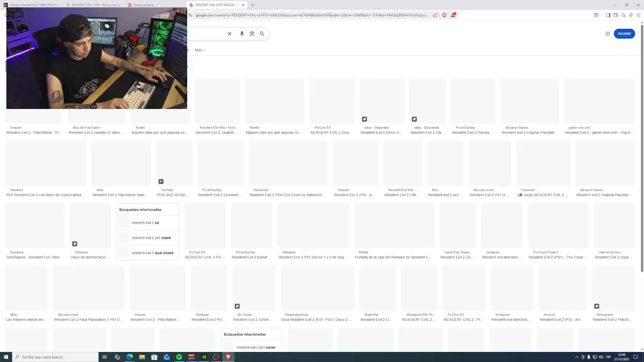Show hidden system tray icons

[577, 357]
